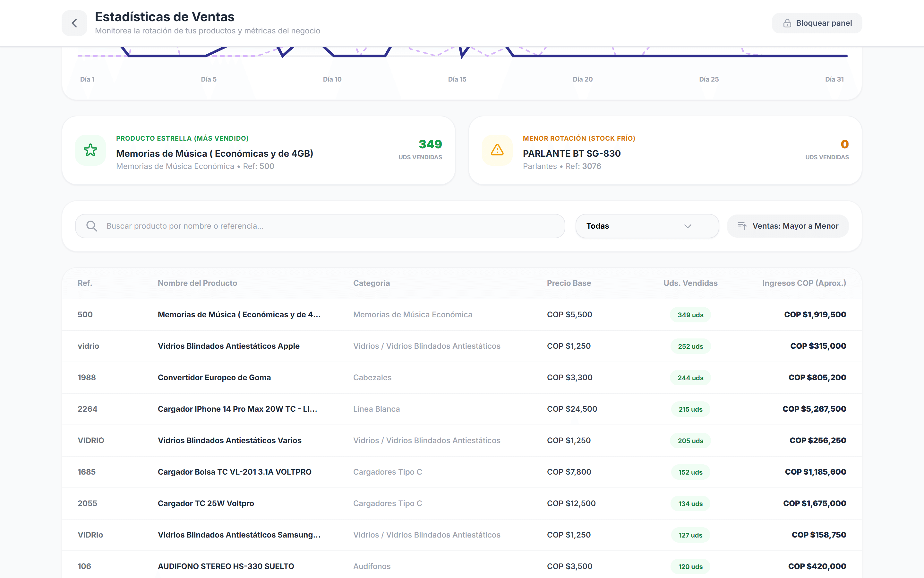This screenshot has height=578, width=924.
Task: Toggle sort Ventas: Mayor a Menor
Action: point(788,226)
